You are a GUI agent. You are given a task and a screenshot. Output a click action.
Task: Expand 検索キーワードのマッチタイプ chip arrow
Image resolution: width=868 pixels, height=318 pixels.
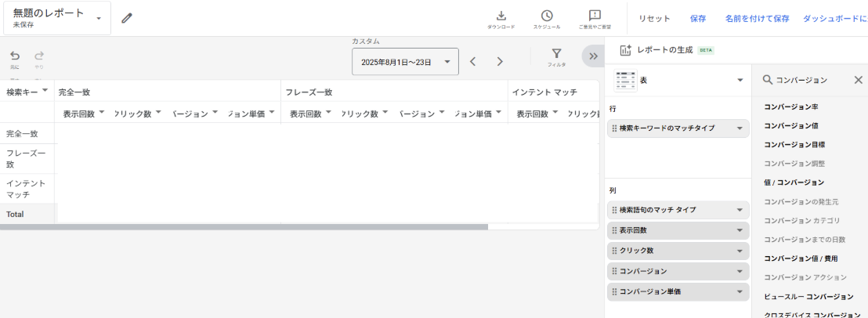click(740, 128)
